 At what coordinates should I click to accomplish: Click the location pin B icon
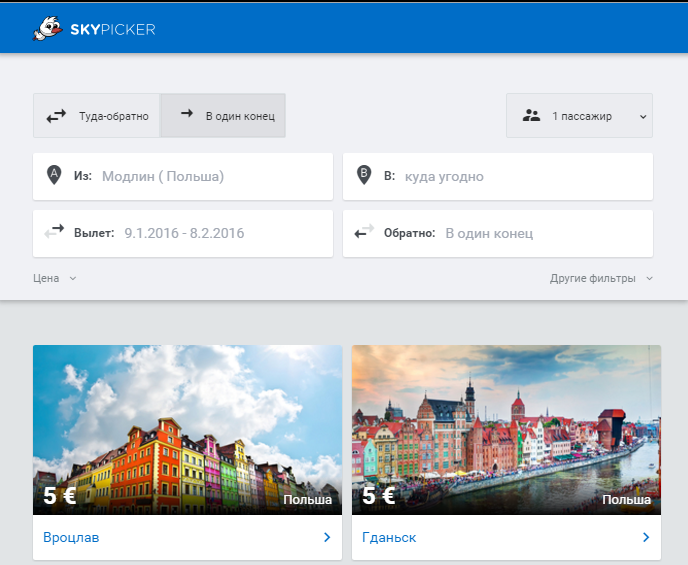pos(364,175)
